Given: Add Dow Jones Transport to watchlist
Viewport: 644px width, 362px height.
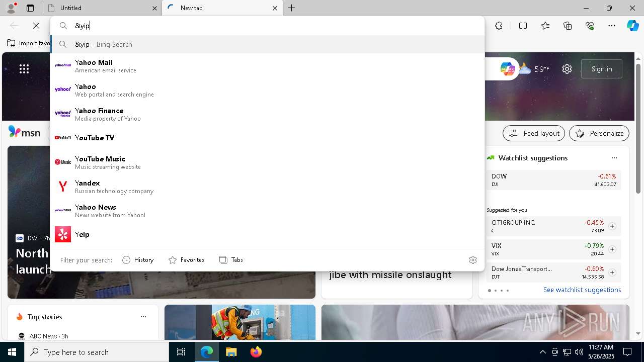Looking at the screenshot, I should [612, 273].
